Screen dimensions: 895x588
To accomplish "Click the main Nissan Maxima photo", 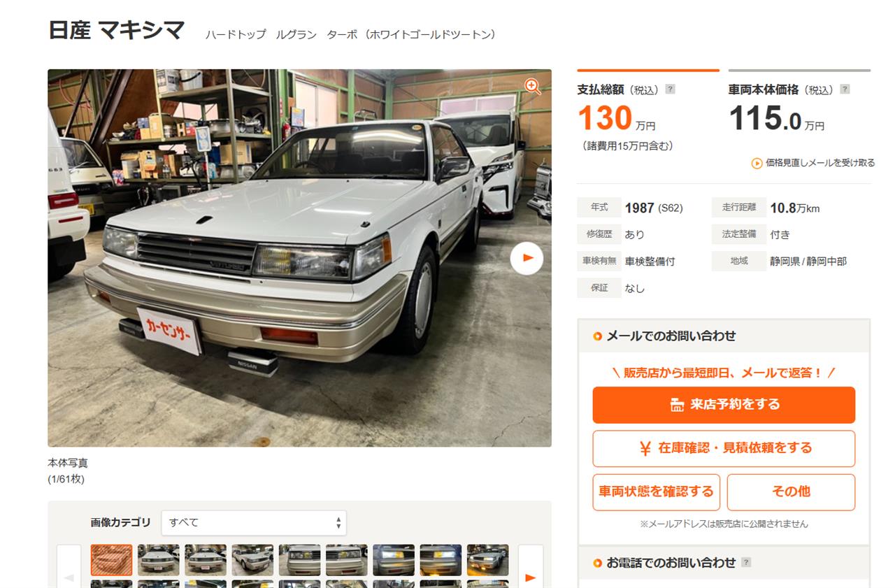I will tap(299, 258).
